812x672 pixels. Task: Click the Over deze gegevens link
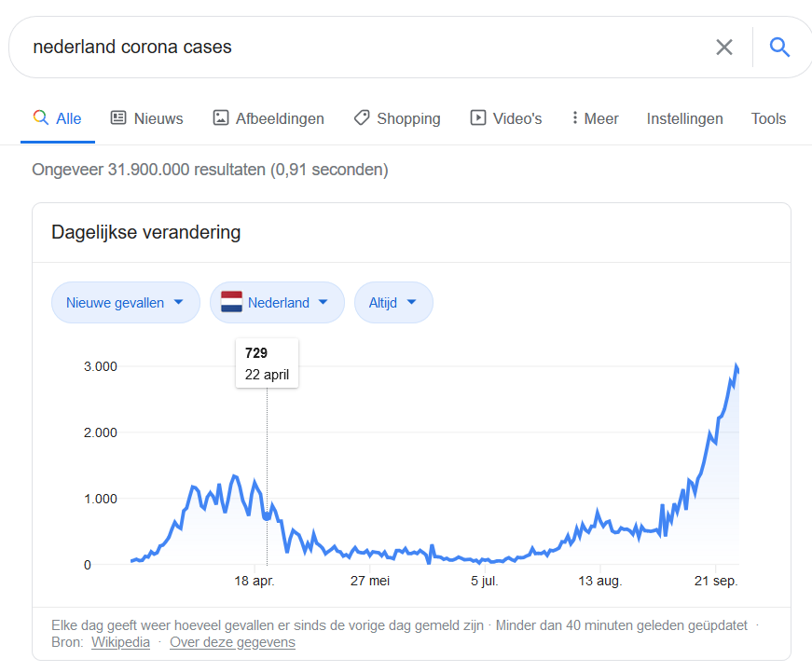coord(232,642)
